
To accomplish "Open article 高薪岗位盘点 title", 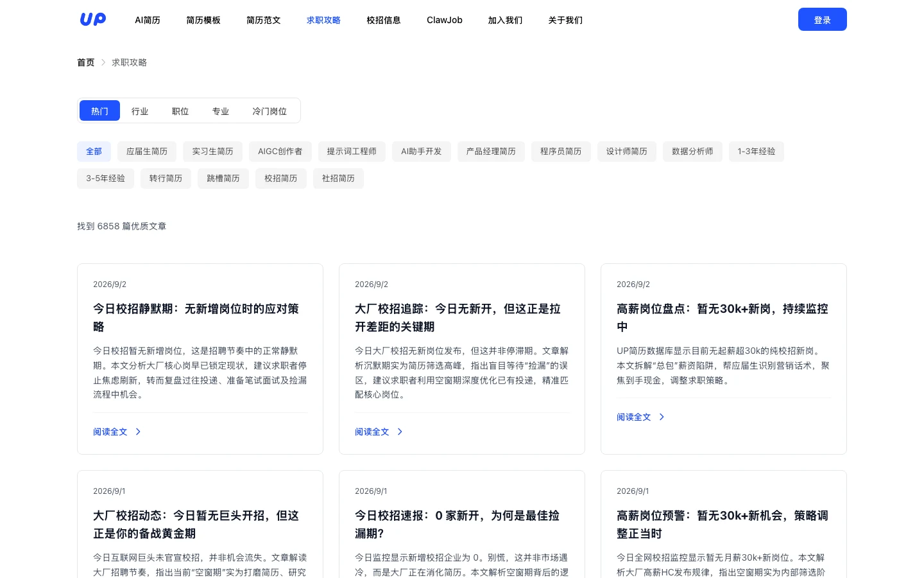I will [x=723, y=318].
